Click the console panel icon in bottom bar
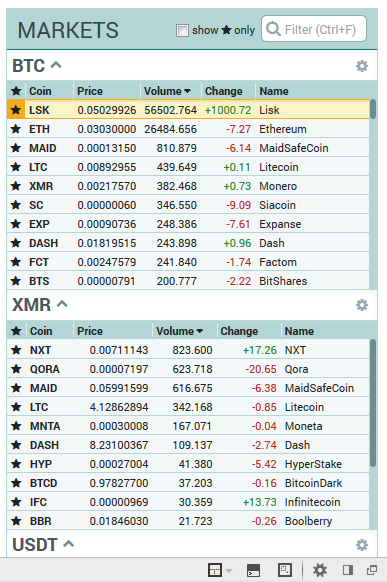 [x=253, y=570]
